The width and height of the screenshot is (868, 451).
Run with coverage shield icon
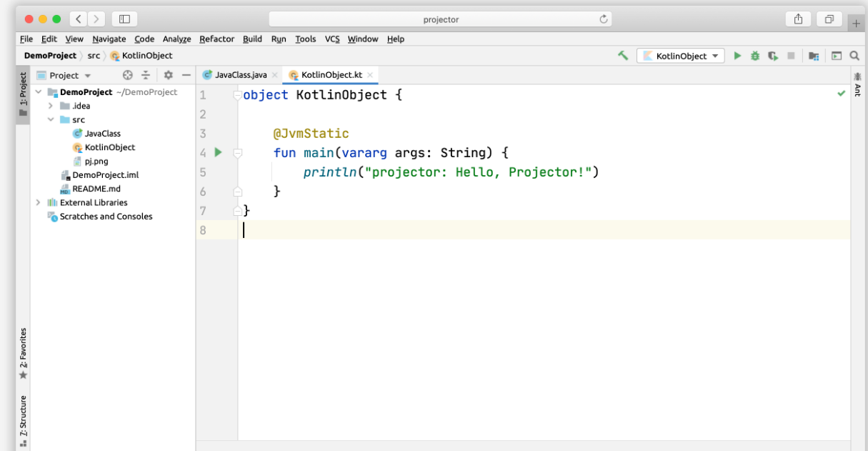(773, 55)
